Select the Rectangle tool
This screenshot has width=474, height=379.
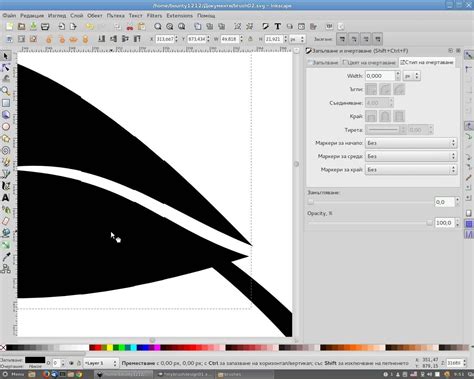(x=5, y=103)
